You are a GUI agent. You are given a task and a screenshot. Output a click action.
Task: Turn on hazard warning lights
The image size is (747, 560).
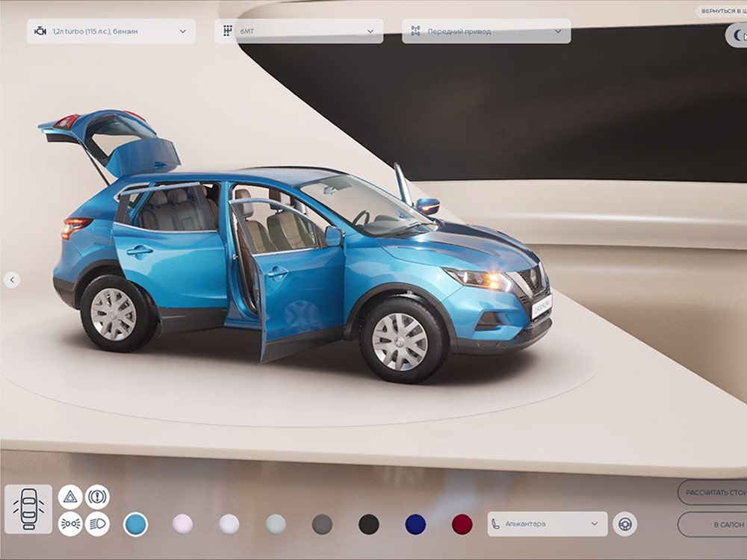point(70,497)
